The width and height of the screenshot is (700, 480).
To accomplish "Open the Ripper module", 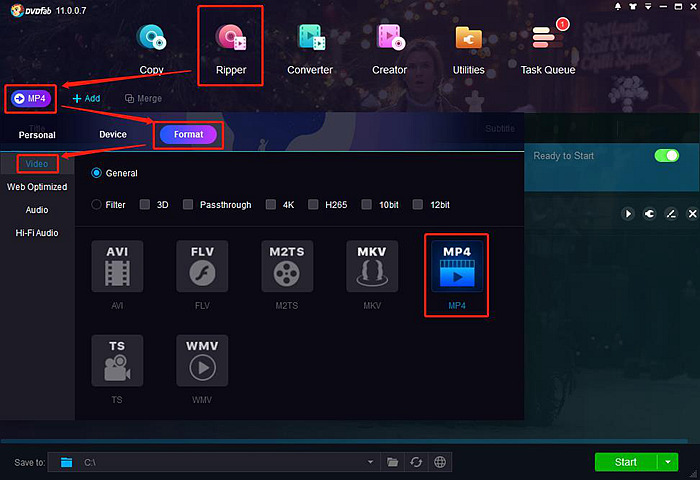I will click(231, 49).
